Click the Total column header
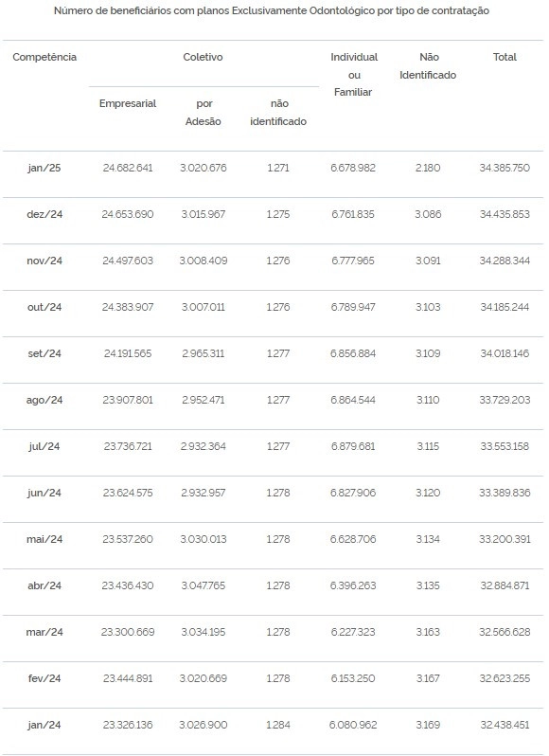Viewport: 549px width, 756px height. click(505, 57)
